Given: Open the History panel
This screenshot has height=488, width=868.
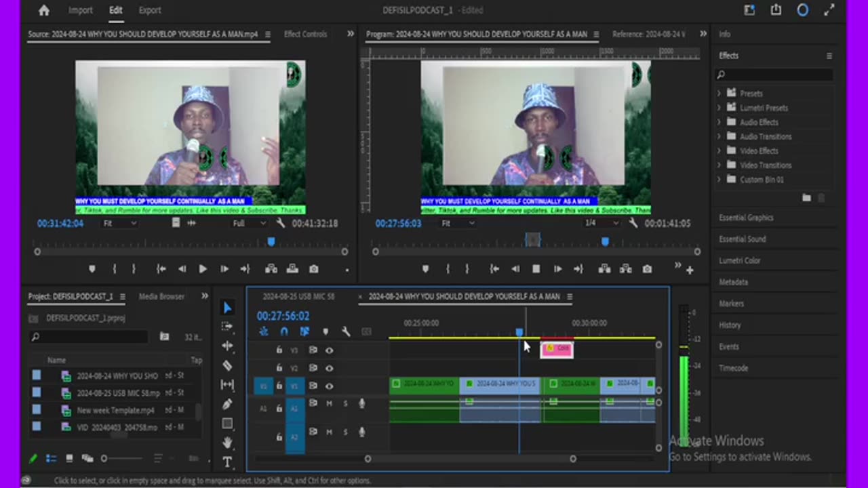Looking at the screenshot, I should click(x=730, y=325).
